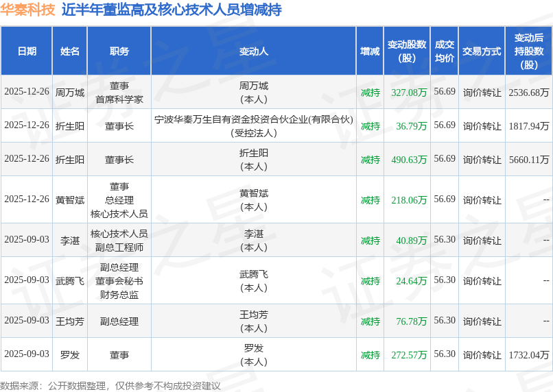This screenshot has height=392, width=553.
Task: Click 董事 首席科学家 position cell
Action: click(119, 93)
